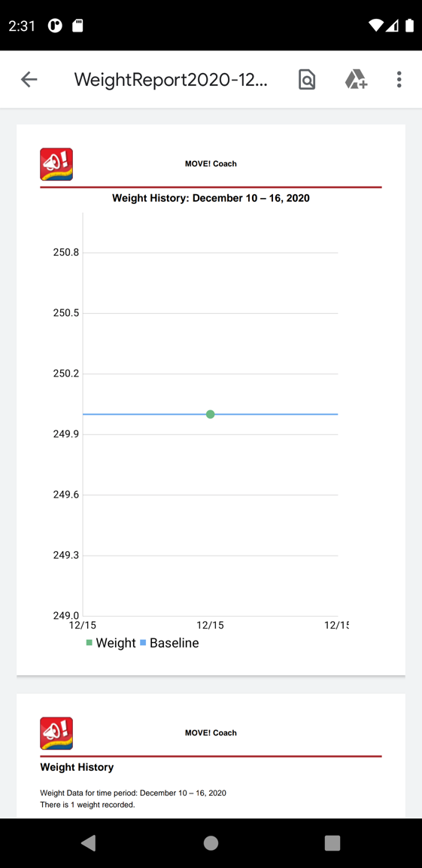Tap the MOVE! Coach logo on second page
The width and height of the screenshot is (422, 868).
56,733
